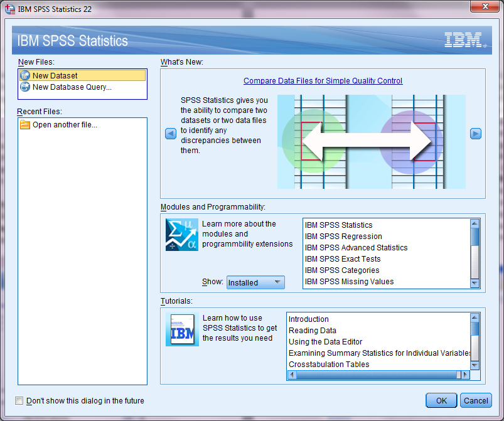This screenshot has height=421, width=504.
Task: Click tutorials horizontal scroll-right arrow
Action: (x=466, y=375)
